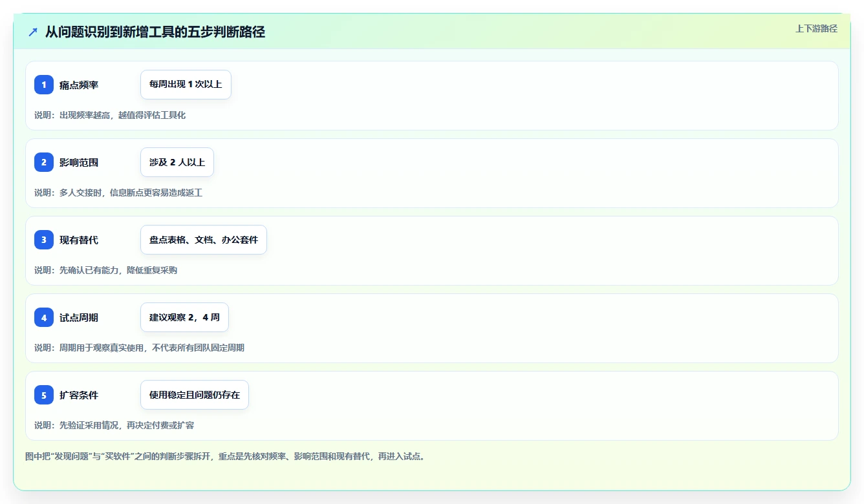The width and height of the screenshot is (864, 504).
Task: Click the 盘点表格、文档、办公套件 chip
Action: 204,240
